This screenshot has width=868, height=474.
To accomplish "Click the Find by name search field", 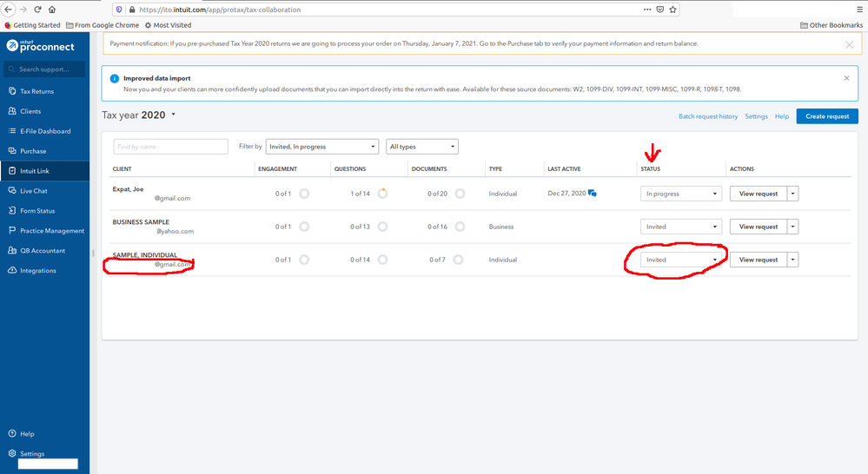I will [x=170, y=147].
